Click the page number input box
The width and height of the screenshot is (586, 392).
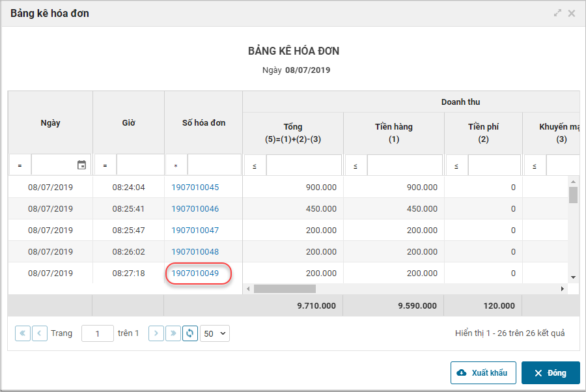tap(98, 333)
